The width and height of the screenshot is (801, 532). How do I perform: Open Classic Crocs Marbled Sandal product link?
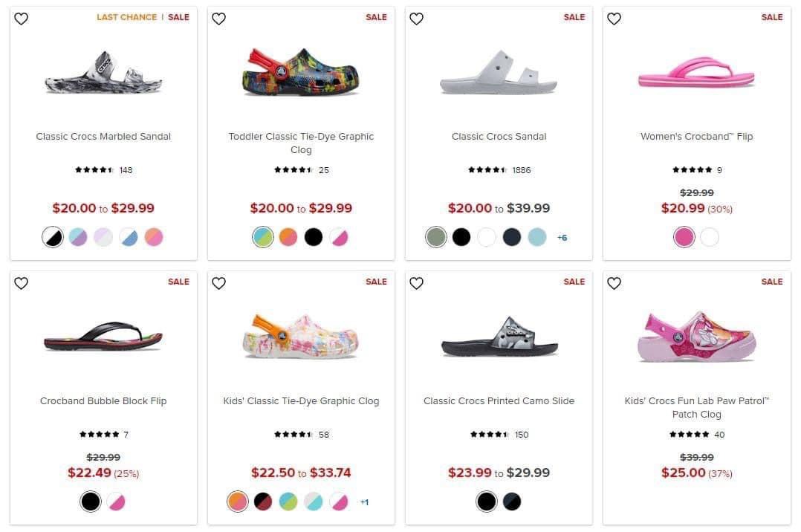(103, 137)
